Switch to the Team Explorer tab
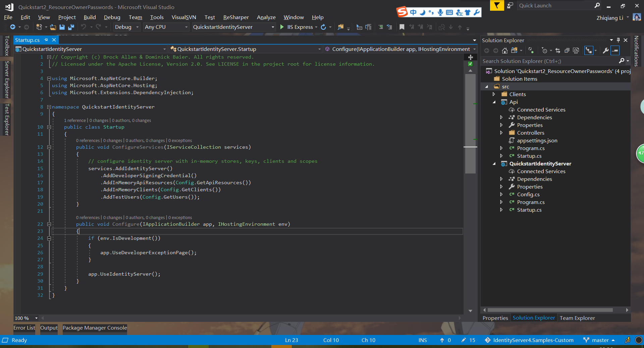644x348 pixels. 577,318
